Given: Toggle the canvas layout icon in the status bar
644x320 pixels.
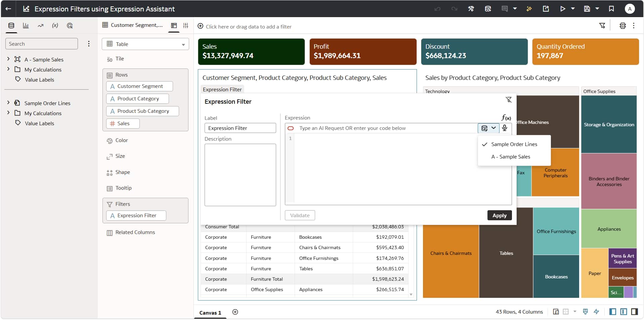Looking at the screenshot, I should (556, 312).
